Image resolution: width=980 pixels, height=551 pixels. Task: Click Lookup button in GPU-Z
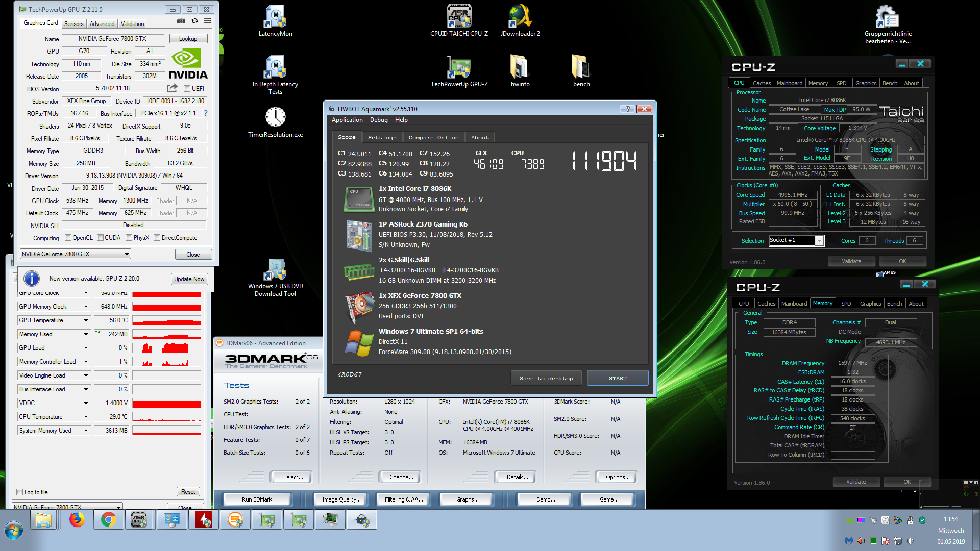tap(188, 39)
